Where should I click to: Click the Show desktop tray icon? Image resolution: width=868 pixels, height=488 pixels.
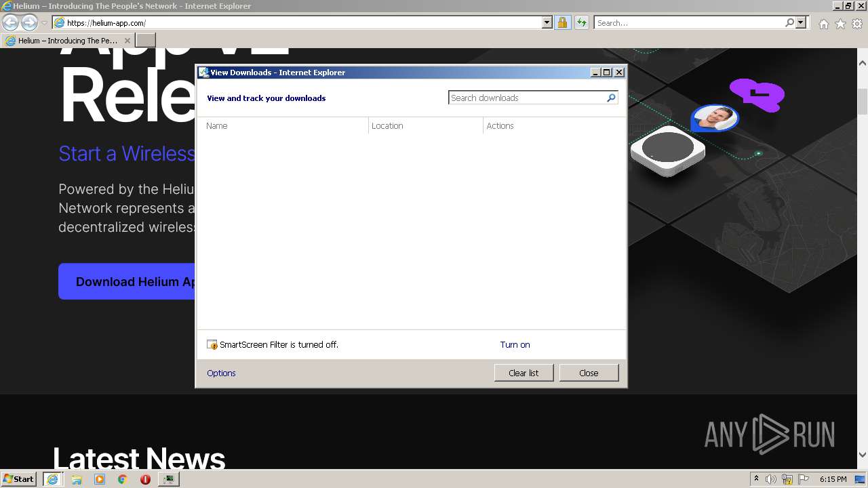860,479
